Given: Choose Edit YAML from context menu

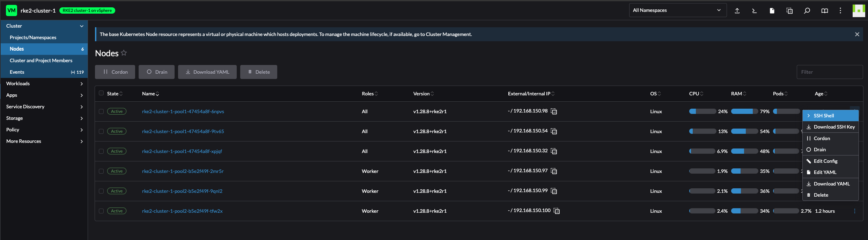Looking at the screenshot, I should click(x=831, y=172).
